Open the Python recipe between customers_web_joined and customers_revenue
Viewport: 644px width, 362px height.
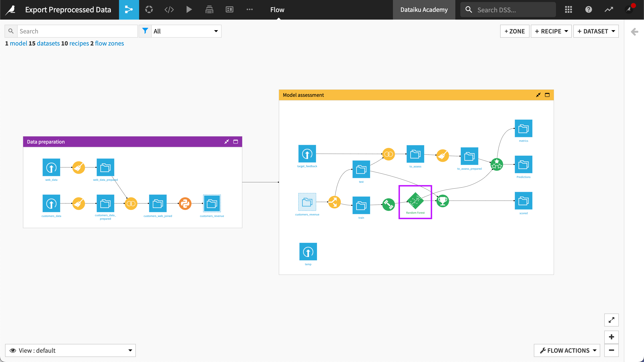(185, 203)
